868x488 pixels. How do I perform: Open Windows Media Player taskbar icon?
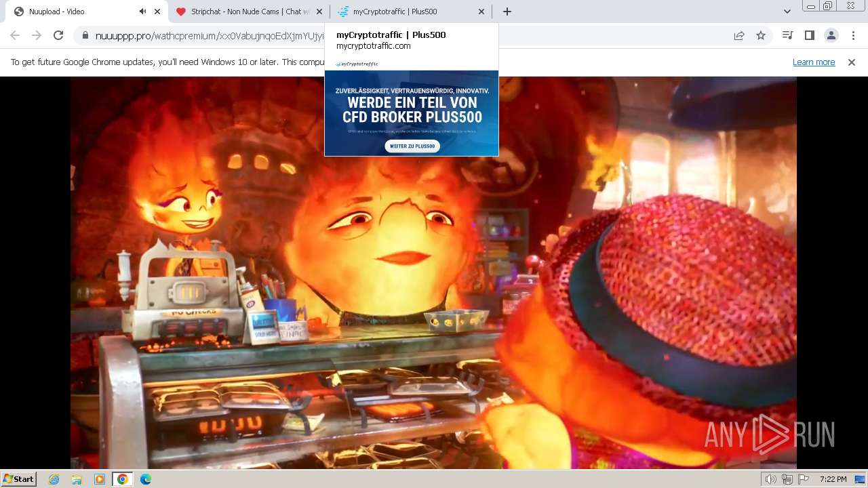pyautogui.click(x=100, y=479)
